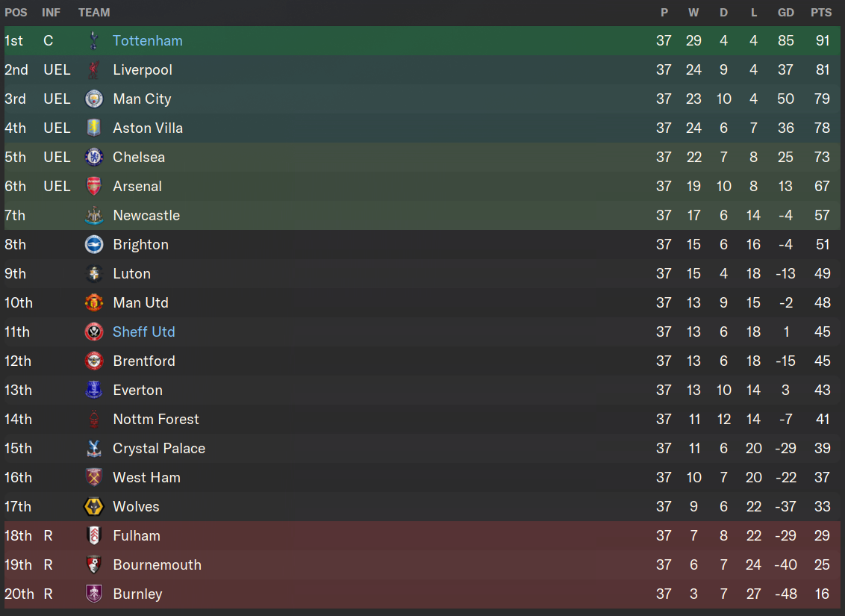Viewport: 845px width, 616px height.
Task: Click the Wolves club logo
Action: click(x=94, y=506)
